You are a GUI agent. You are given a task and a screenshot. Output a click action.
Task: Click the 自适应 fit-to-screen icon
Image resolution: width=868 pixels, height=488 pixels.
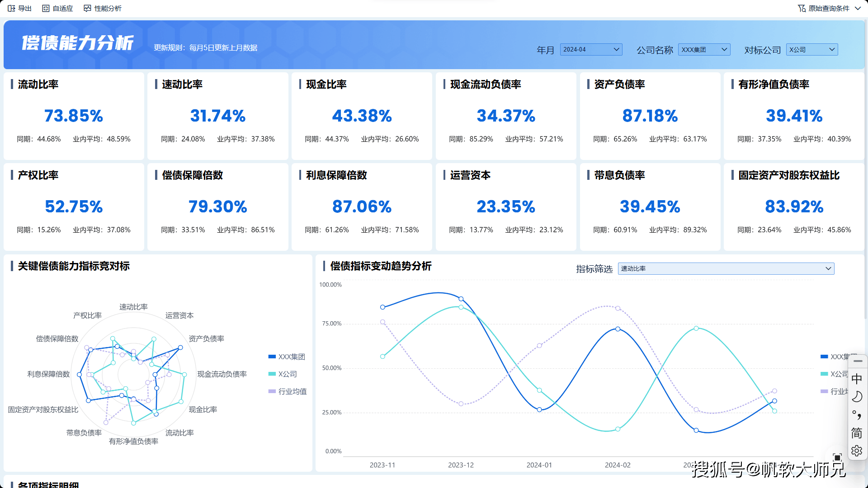(46, 8)
